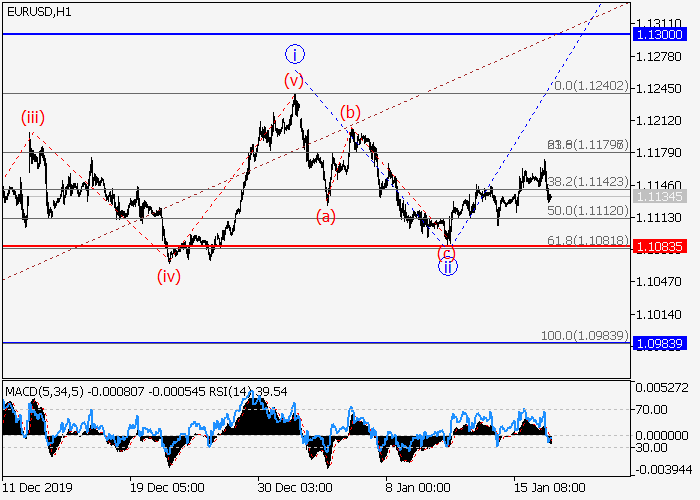
Task: Click the EURUSD,H1 chart title
Action: [36, 10]
